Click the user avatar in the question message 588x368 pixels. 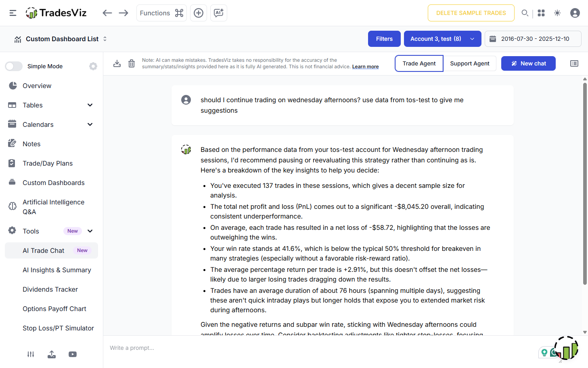coord(186,100)
